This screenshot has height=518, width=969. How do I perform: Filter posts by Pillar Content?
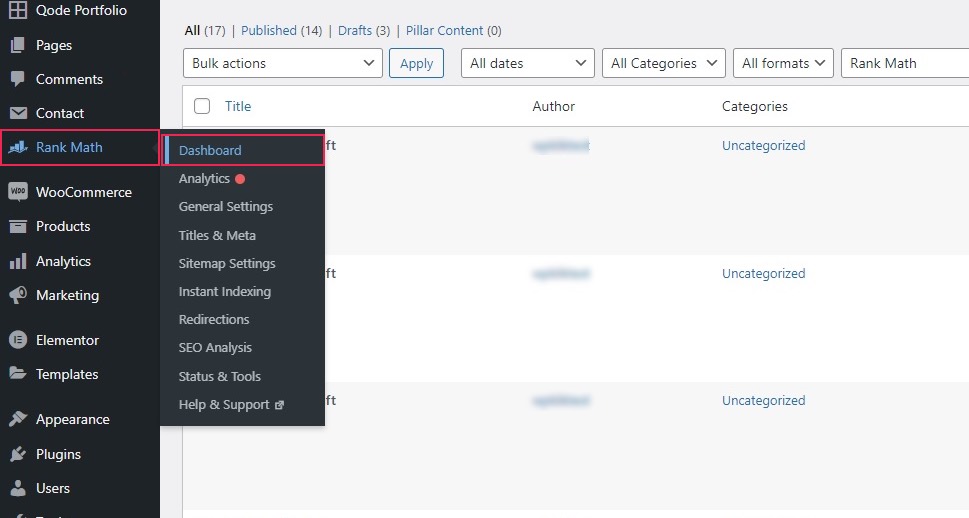[x=444, y=30]
